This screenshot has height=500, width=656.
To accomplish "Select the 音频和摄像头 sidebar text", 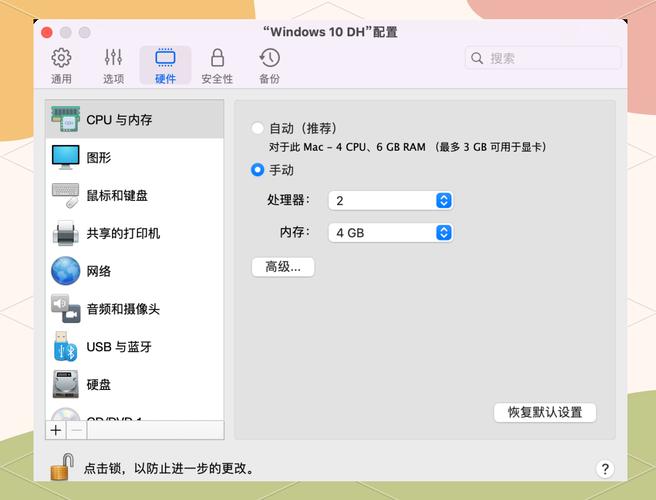I will [123, 309].
